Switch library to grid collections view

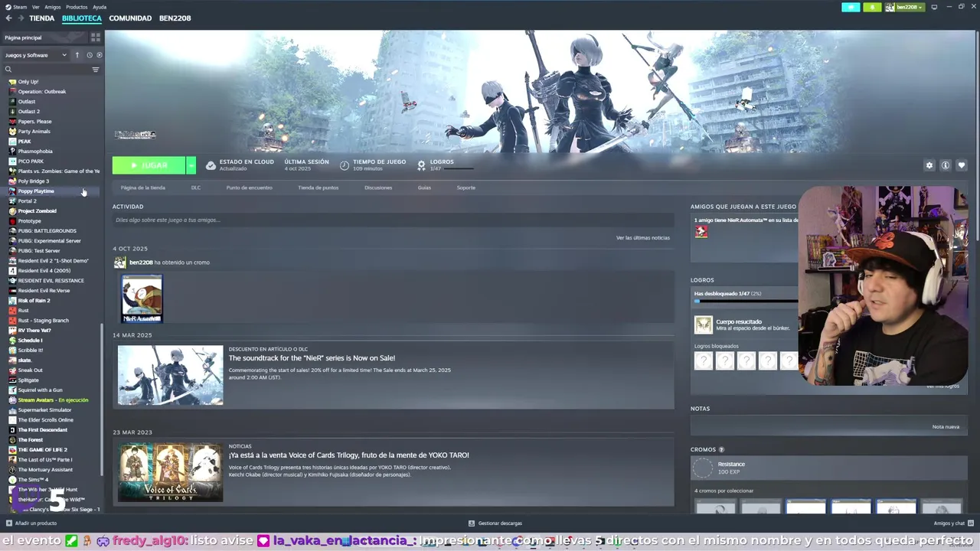96,37
